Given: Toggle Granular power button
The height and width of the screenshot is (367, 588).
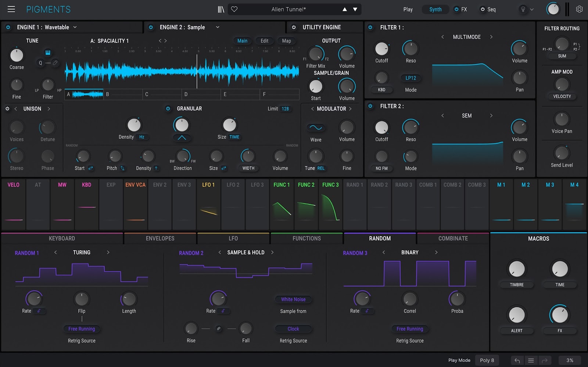Looking at the screenshot, I should [x=168, y=108].
